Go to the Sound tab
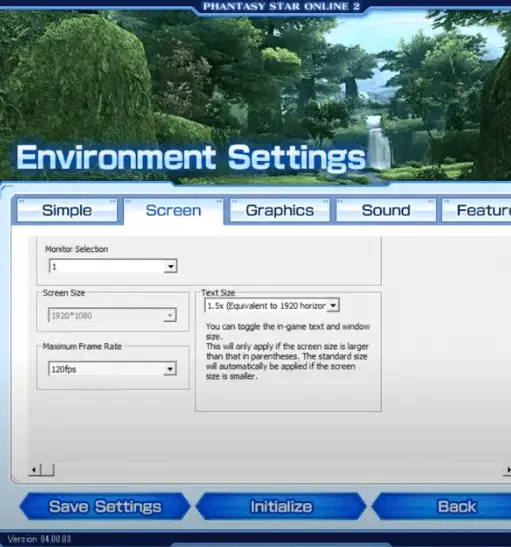 click(x=386, y=210)
